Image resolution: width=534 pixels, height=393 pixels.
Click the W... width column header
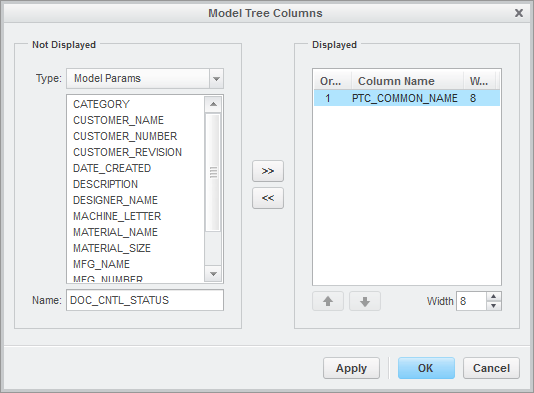[x=480, y=81]
